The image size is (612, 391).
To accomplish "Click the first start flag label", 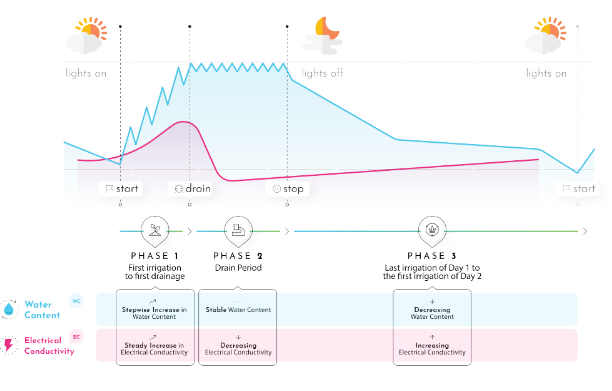I will tap(121, 189).
